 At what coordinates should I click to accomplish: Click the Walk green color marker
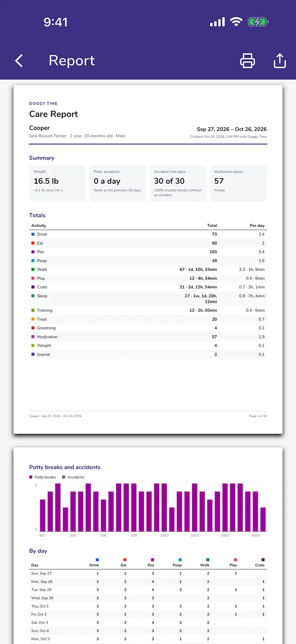click(33, 269)
